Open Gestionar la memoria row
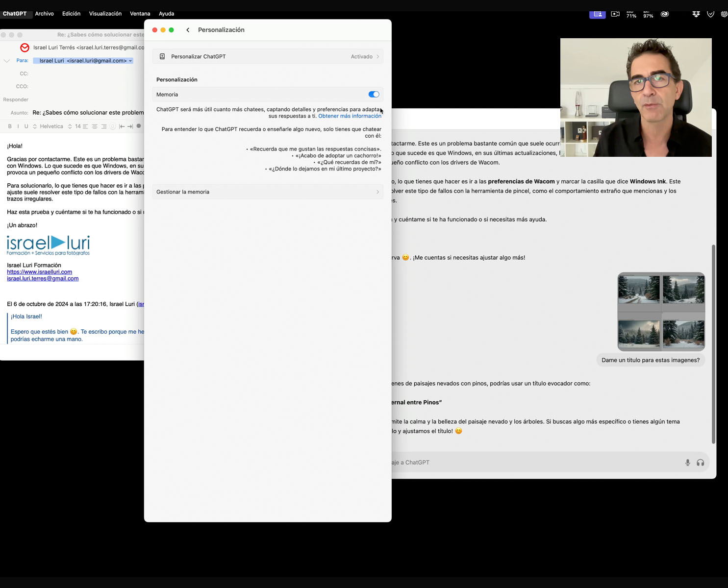The width and height of the screenshot is (728, 588). (x=268, y=192)
